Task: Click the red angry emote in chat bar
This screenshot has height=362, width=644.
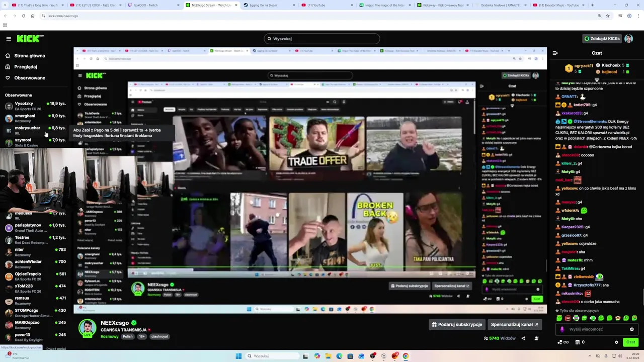Action: [568, 318]
